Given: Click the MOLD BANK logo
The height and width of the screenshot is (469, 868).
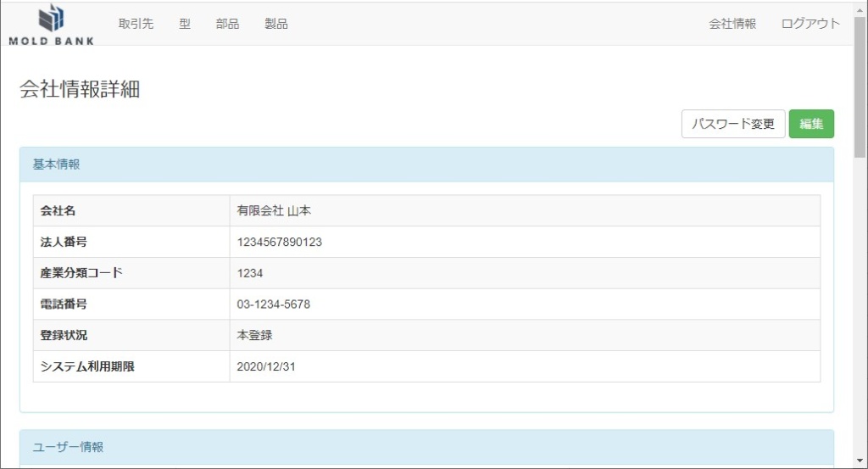Looking at the screenshot, I should pyautogui.click(x=52, y=24).
